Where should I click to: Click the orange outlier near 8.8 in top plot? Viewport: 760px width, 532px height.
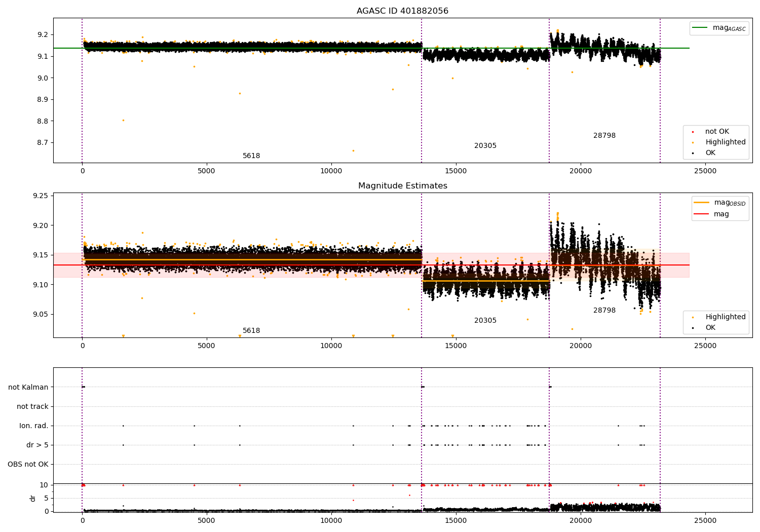tap(123, 120)
